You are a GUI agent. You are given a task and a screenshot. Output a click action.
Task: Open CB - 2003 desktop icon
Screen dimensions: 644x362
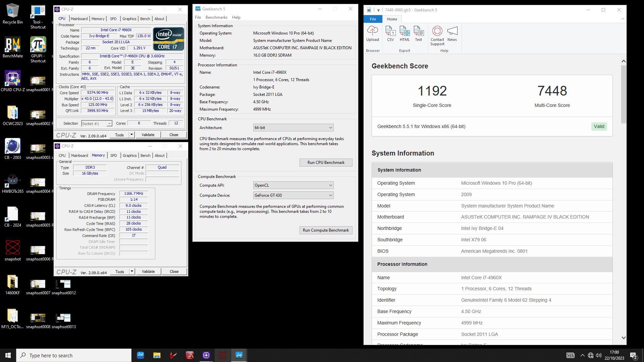(13, 149)
